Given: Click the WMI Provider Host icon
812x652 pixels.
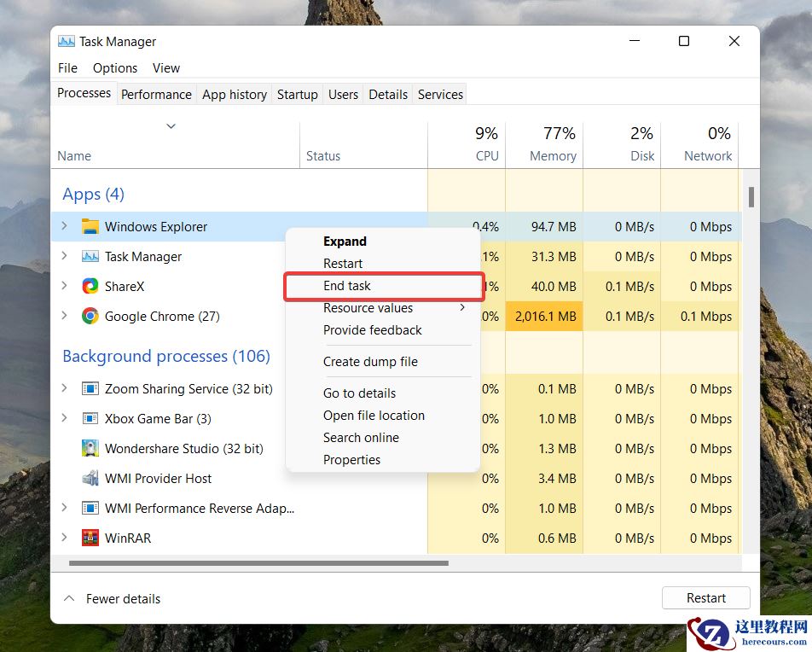Looking at the screenshot, I should 90,478.
